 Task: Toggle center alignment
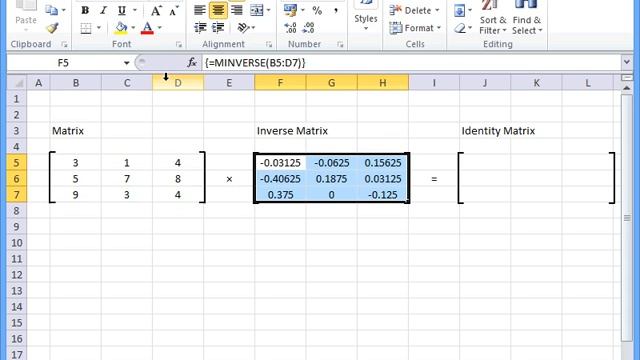(x=218, y=10)
